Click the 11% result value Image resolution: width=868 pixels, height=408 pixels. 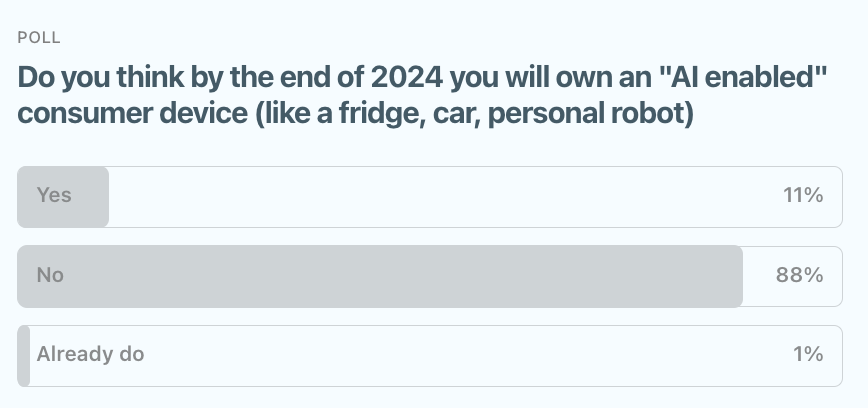(x=803, y=196)
